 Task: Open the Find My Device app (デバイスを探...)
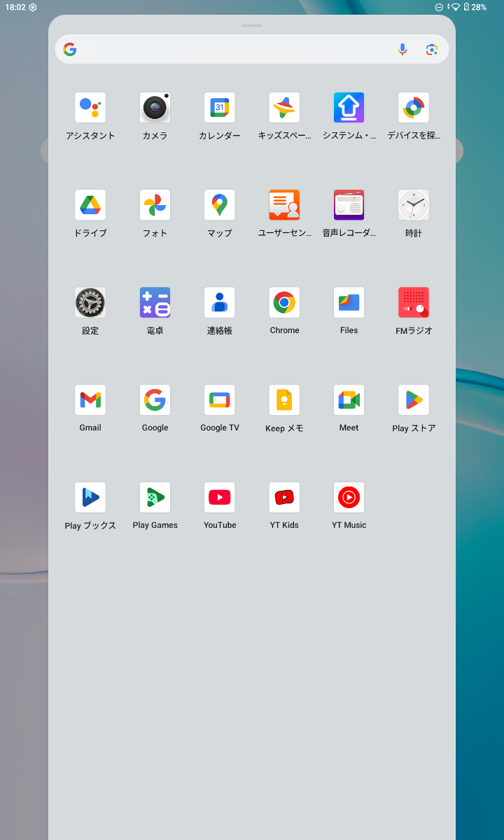414,108
